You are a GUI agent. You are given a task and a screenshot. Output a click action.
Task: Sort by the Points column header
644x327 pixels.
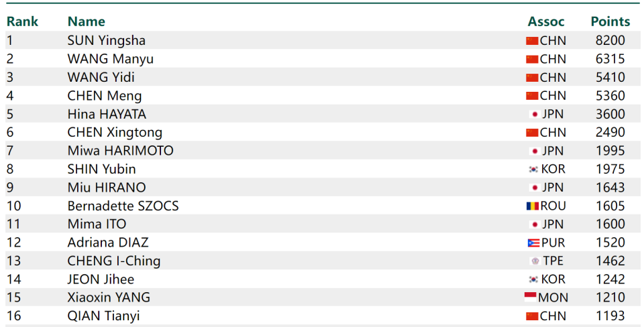click(x=610, y=21)
